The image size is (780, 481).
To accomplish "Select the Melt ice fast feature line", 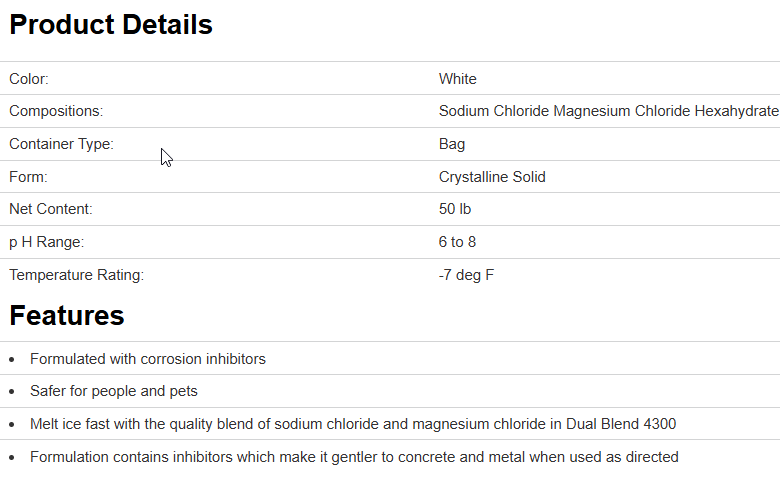I will tap(353, 424).
